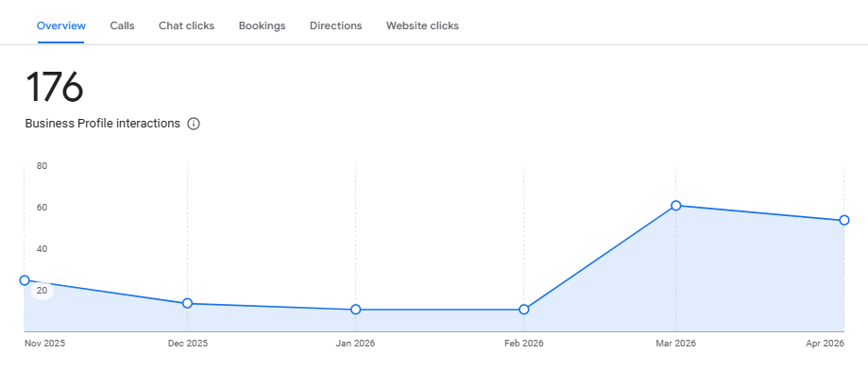Viewport: 868px width, 370px height.
Task: Open the Overview tab
Action: [60, 25]
